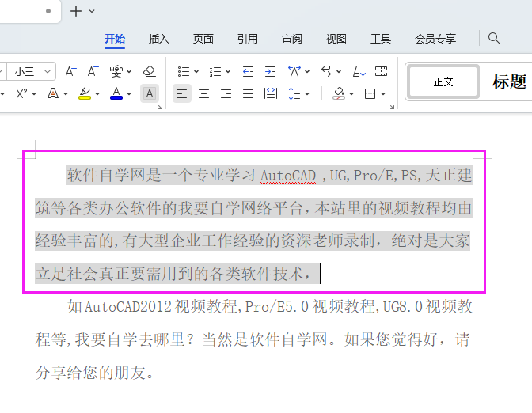Image resolution: width=532 pixels, height=413 pixels.
Task: Open the 会员专享 tab
Action: pos(435,39)
